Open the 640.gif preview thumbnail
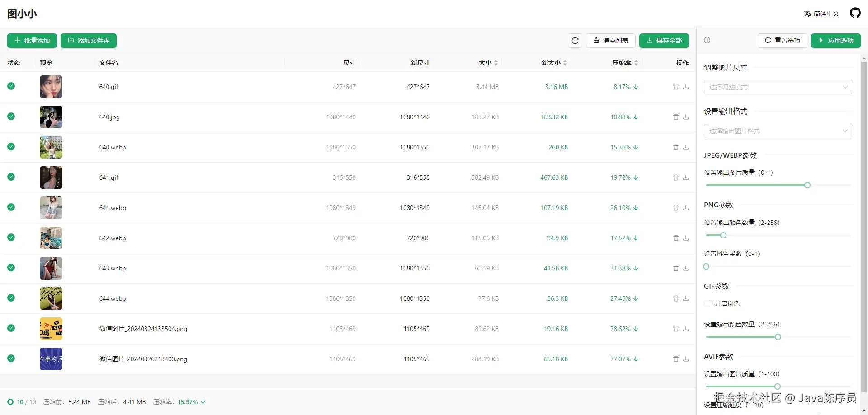 click(x=51, y=87)
